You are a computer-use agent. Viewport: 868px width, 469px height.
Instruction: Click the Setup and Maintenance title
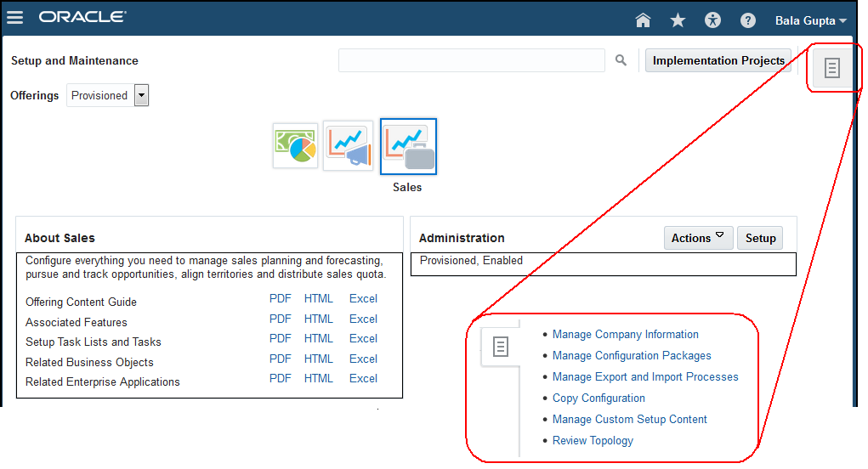tap(75, 61)
